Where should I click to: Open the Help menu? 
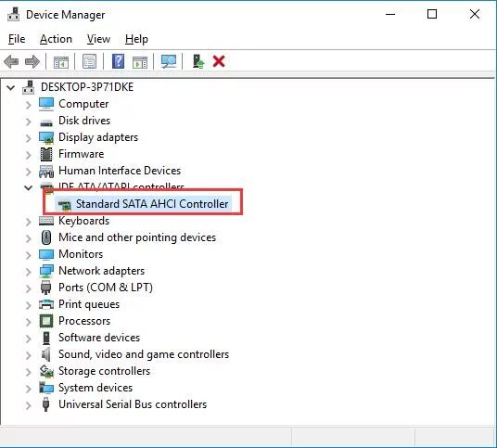point(136,39)
